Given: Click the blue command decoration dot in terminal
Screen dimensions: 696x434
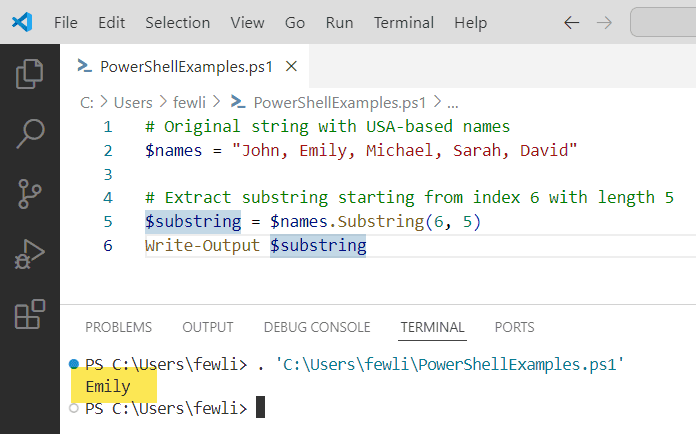Looking at the screenshot, I should [x=74, y=364].
